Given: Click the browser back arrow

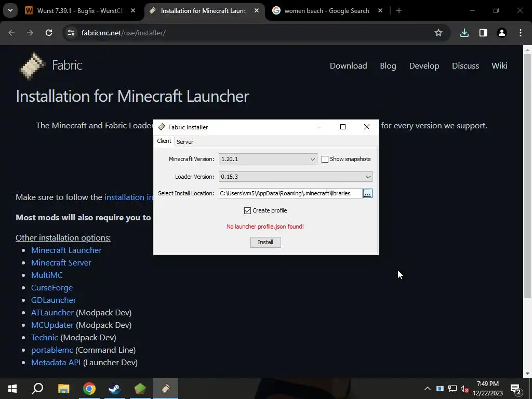Looking at the screenshot, I should (x=11, y=33).
